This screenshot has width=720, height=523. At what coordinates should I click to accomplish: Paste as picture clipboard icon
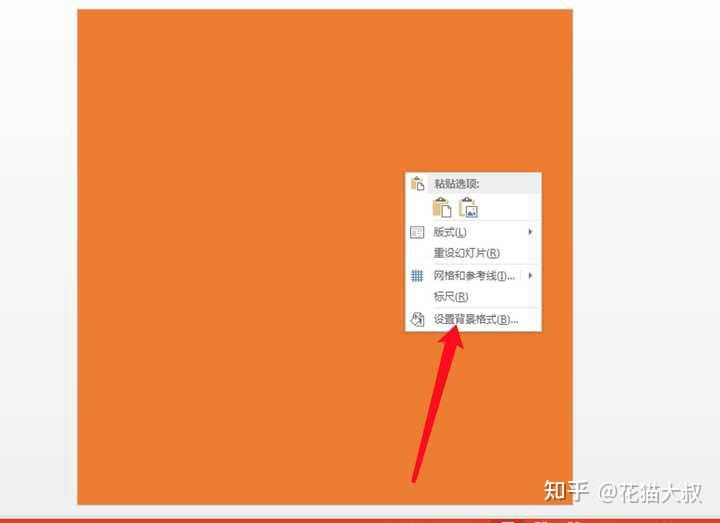pos(469,208)
